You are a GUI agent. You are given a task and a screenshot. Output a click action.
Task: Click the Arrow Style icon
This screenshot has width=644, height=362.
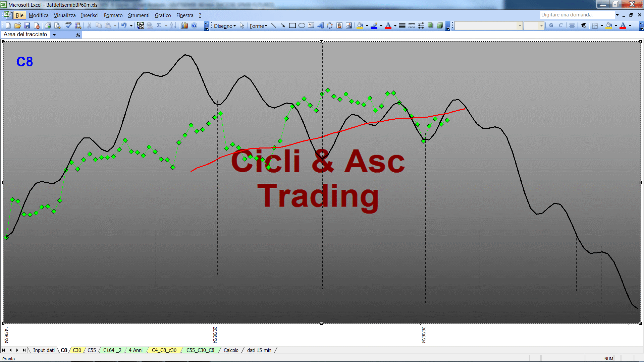[421, 25]
